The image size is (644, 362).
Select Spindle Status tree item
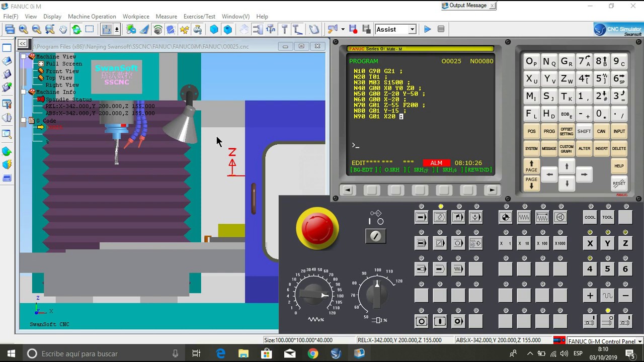tap(69, 100)
